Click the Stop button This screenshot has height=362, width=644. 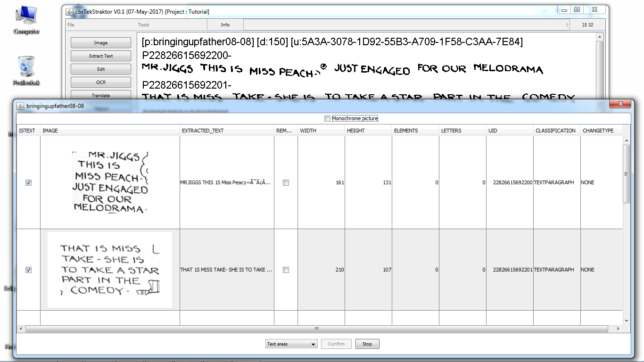367,344
